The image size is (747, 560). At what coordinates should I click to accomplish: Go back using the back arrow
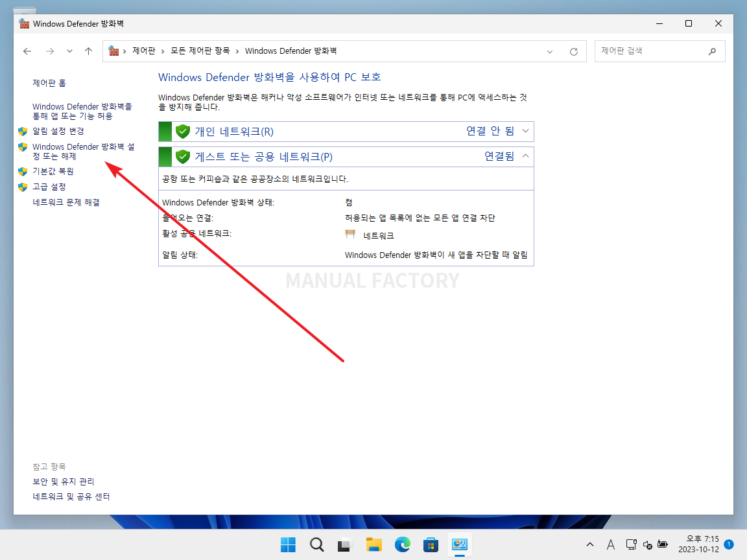pyautogui.click(x=27, y=51)
